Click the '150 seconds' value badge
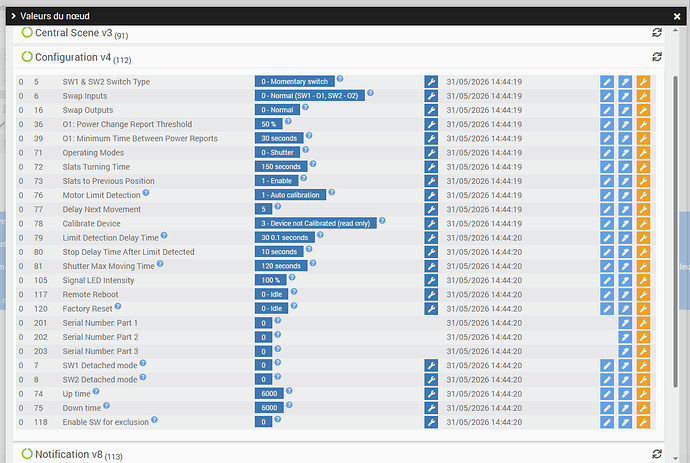Screen dimensions: 690x463 [281, 166]
